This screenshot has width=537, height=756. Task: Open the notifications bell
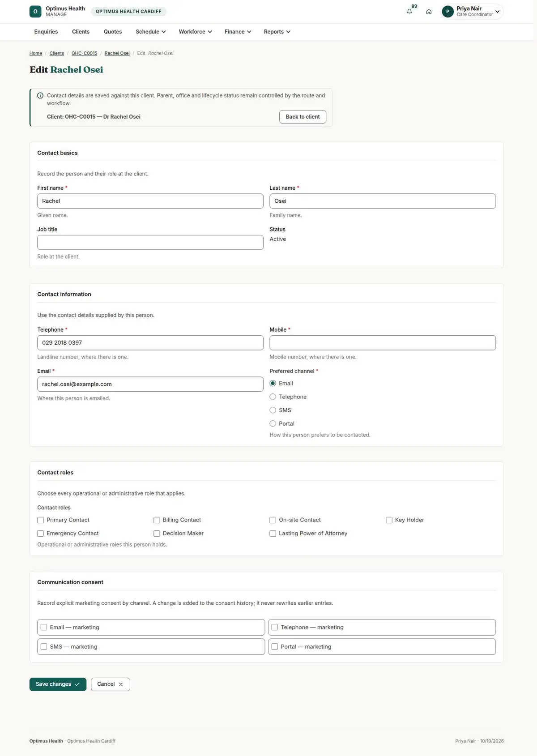tap(409, 12)
